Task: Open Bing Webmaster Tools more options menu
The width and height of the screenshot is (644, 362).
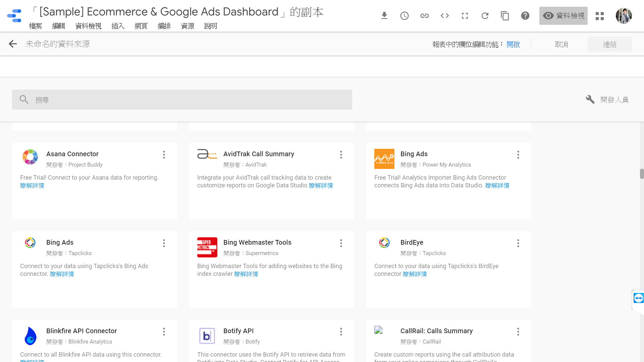Action: 341,243
